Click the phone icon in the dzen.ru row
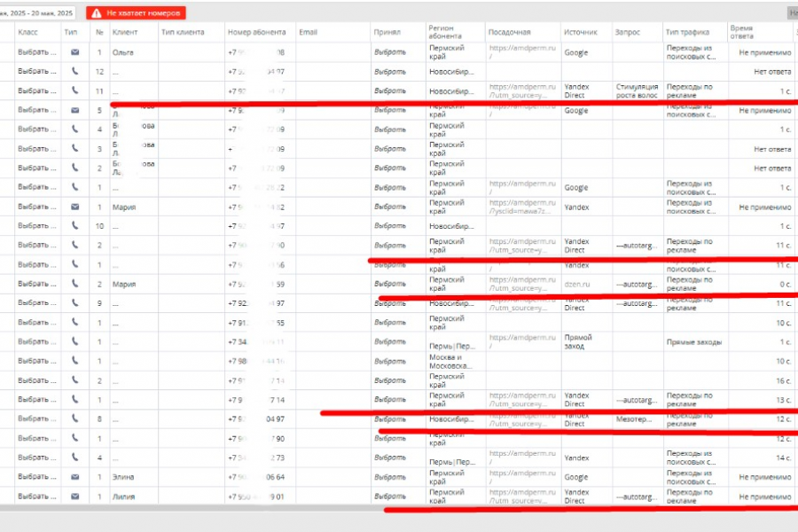This screenshot has width=798, height=532. (74, 284)
